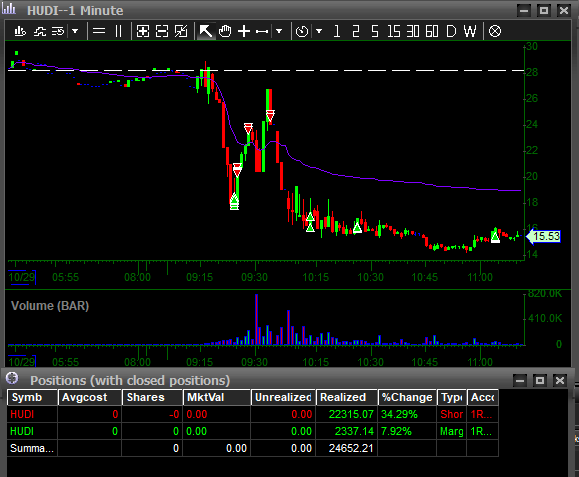
Task: Switch chart to 2 minute interval
Action: click(x=356, y=31)
